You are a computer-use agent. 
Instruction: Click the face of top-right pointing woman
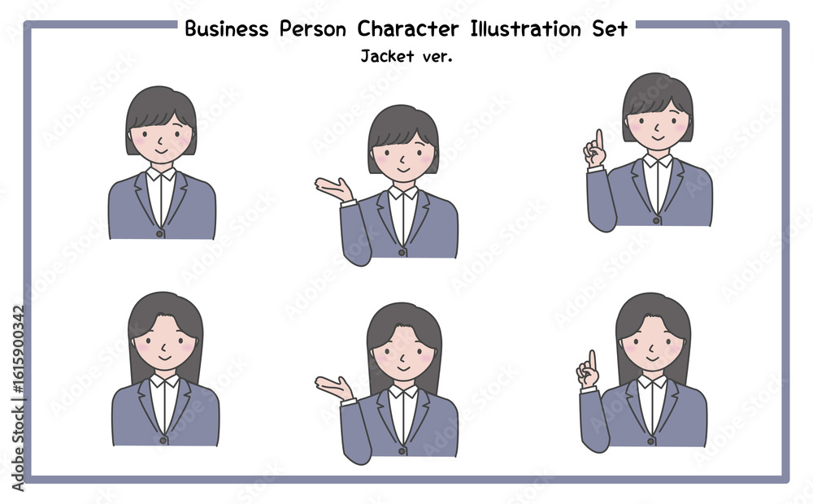coord(658,127)
